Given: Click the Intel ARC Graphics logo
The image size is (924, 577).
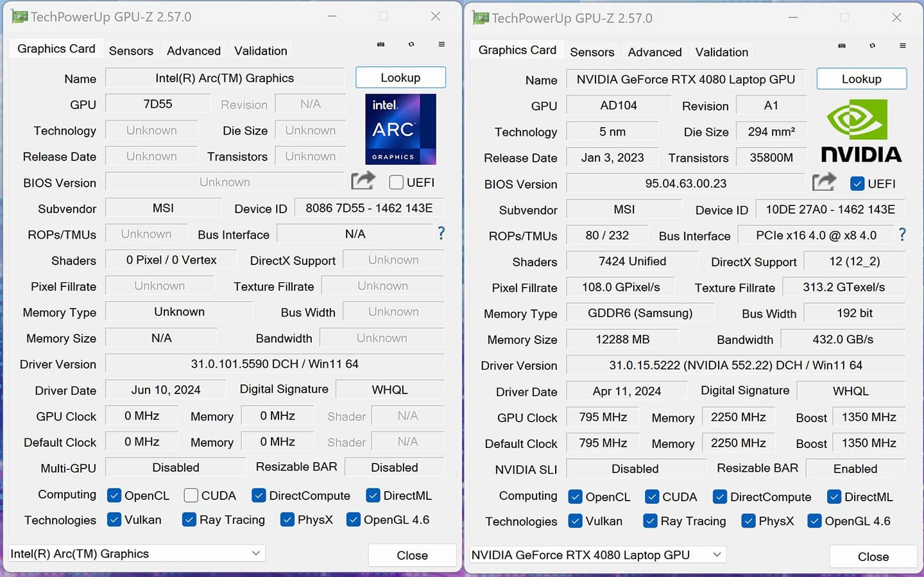Looking at the screenshot, I should (400, 129).
